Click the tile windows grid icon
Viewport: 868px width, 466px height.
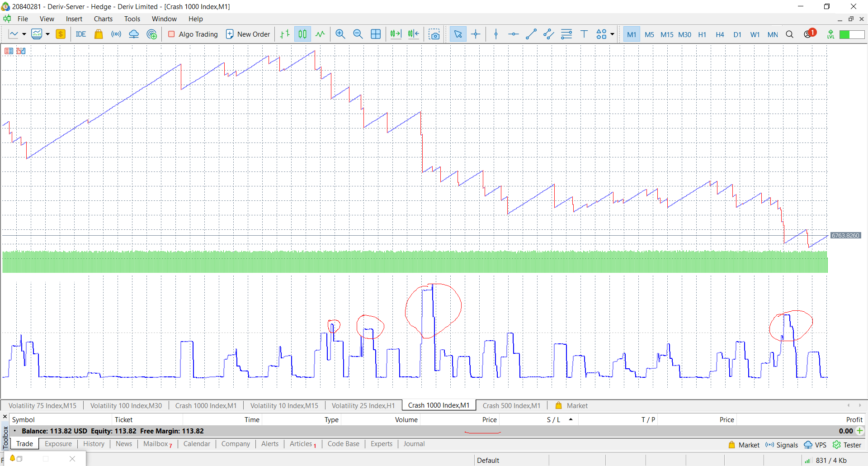point(375,34)
